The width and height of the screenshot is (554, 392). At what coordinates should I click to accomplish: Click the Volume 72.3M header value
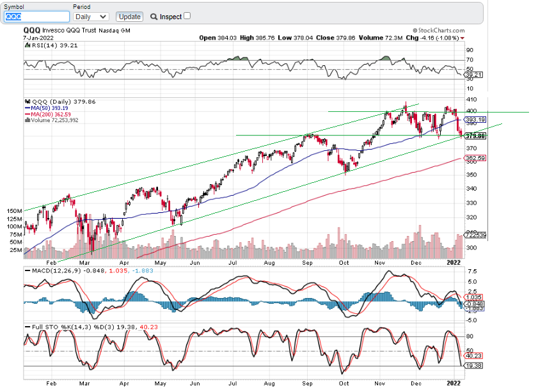click(x=381, y=38)
